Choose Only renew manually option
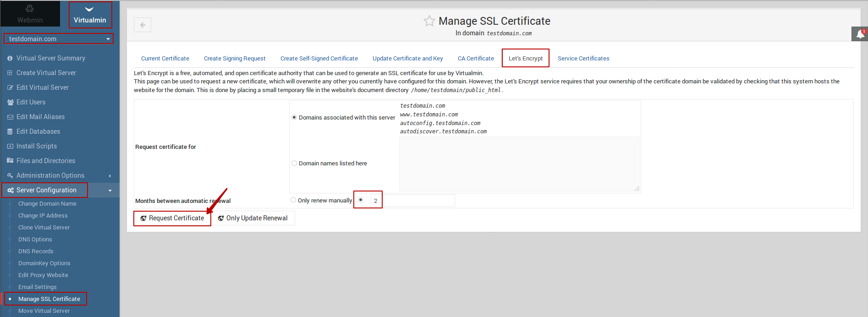 pos(293,200)
